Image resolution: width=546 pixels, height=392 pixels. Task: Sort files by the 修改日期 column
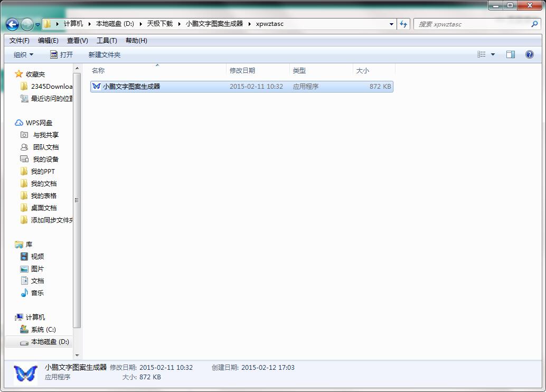coord(257,70)
